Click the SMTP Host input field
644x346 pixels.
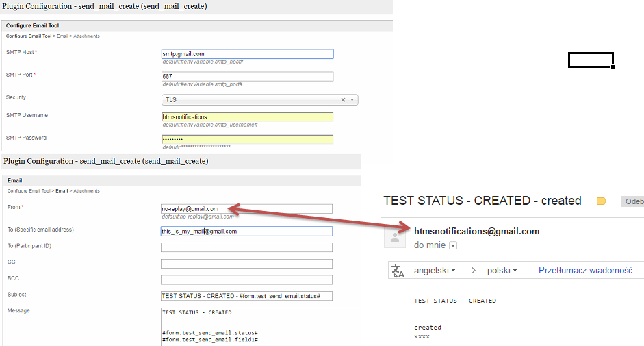pos(246,54)
